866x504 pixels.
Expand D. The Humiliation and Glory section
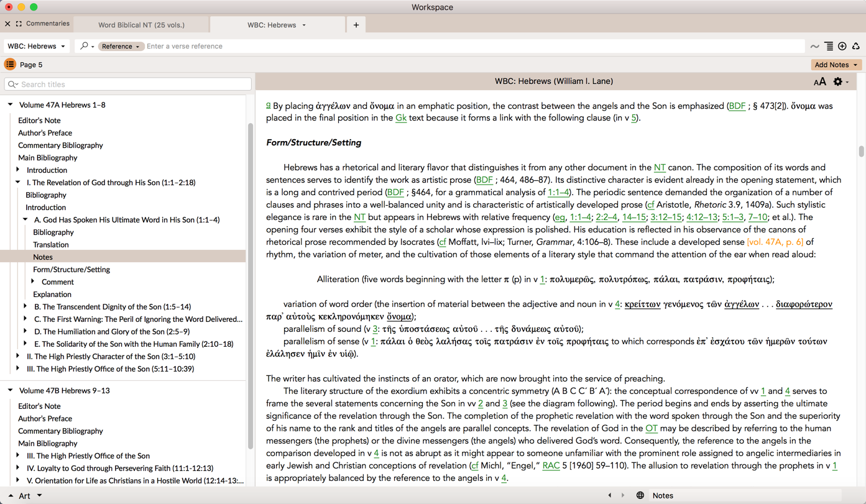point(25,331)
